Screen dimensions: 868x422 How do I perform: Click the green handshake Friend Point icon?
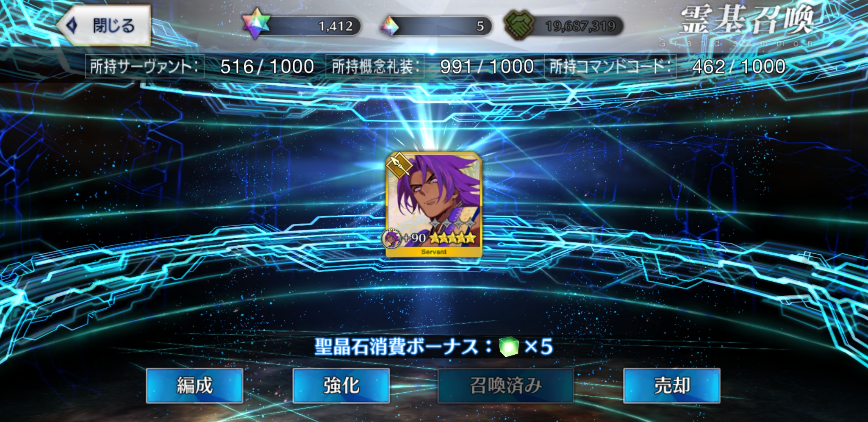coord(519,25)
